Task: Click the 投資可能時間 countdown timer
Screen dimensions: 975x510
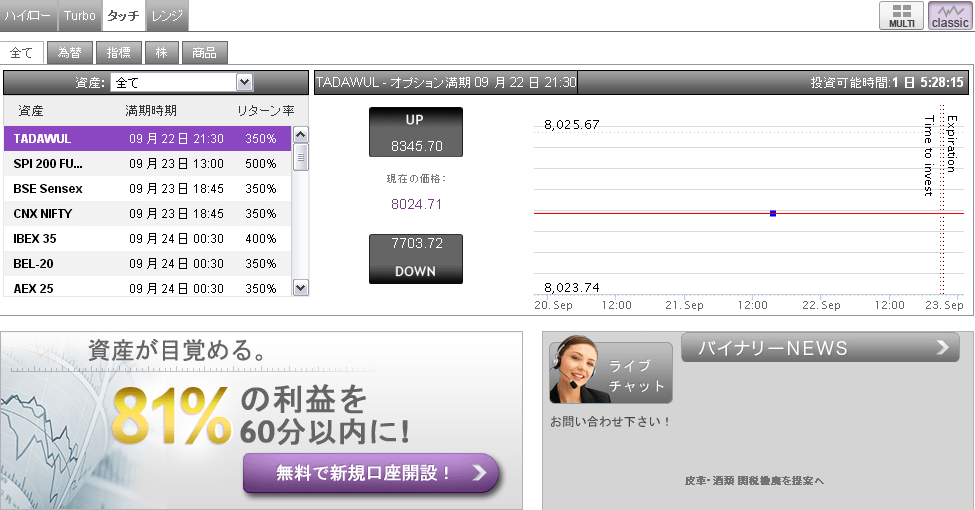Action: (887, 82)
